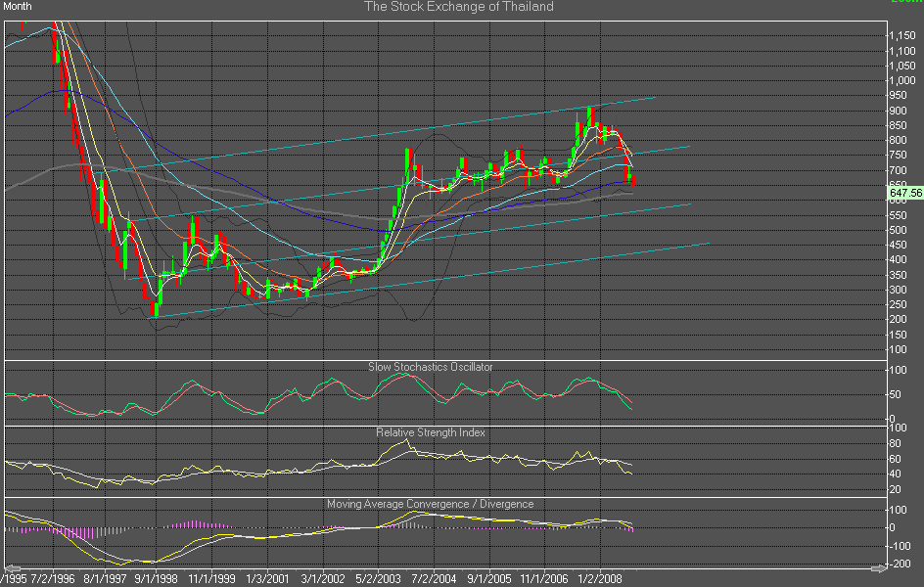924x587 pixels.
Task: Click the 3/1/2002 date label
Action: point(323,579)
